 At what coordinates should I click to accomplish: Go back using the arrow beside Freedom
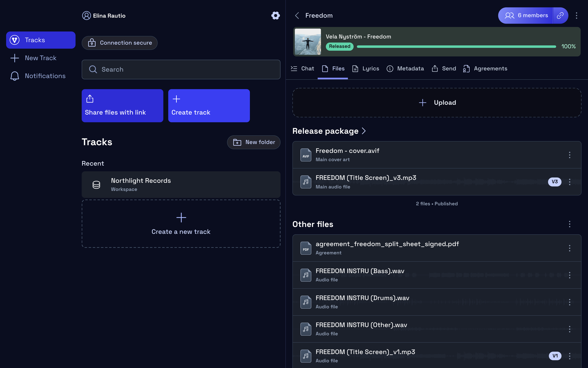[x=297, y=16]
